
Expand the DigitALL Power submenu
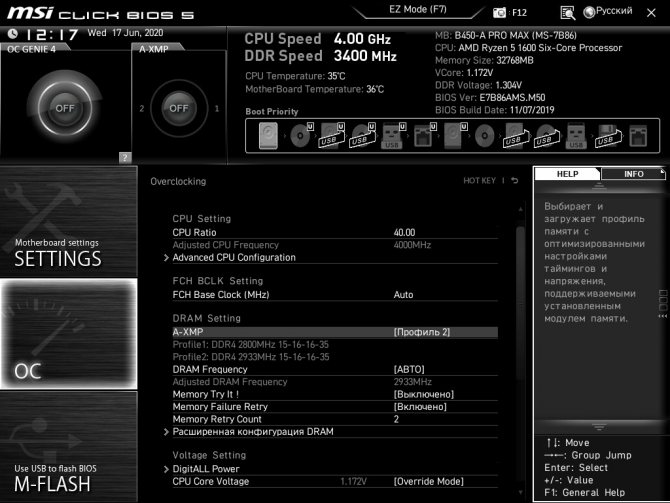[x=205, y=469]
